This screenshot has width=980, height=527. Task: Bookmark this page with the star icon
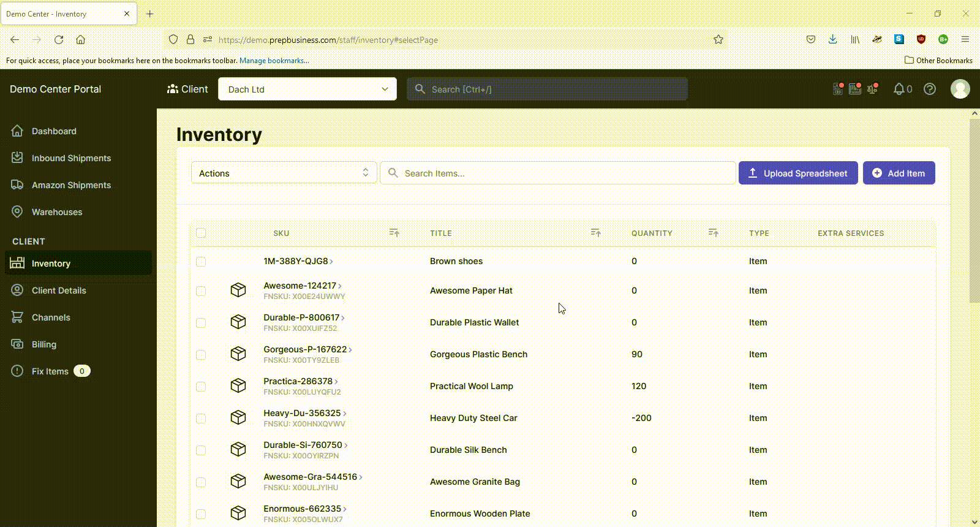(718, 39)
